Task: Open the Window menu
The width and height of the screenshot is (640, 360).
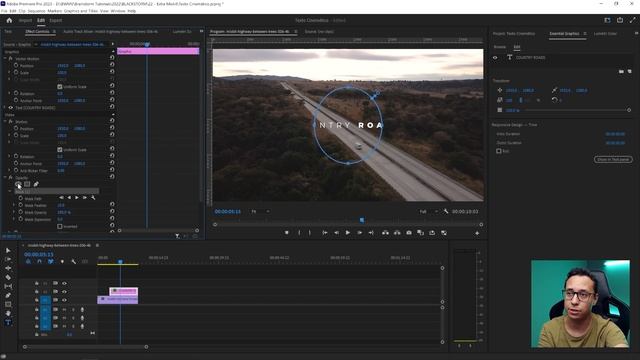Action: [118, 11]
